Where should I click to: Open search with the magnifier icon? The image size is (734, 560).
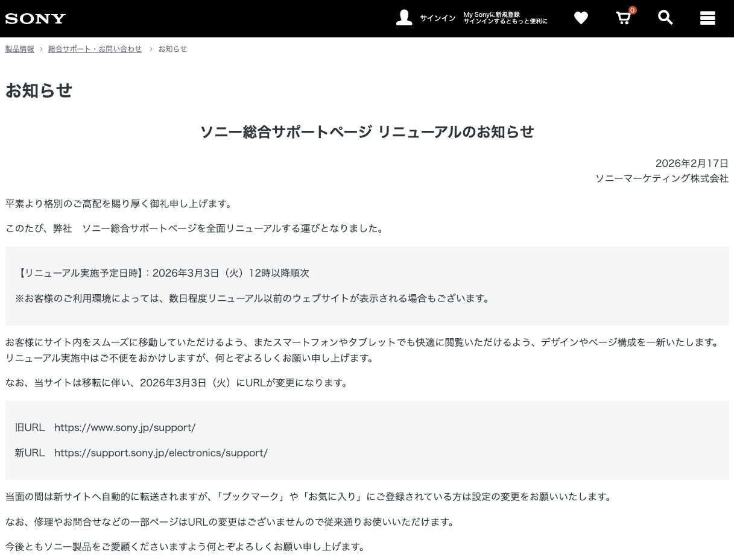point(665,18)
